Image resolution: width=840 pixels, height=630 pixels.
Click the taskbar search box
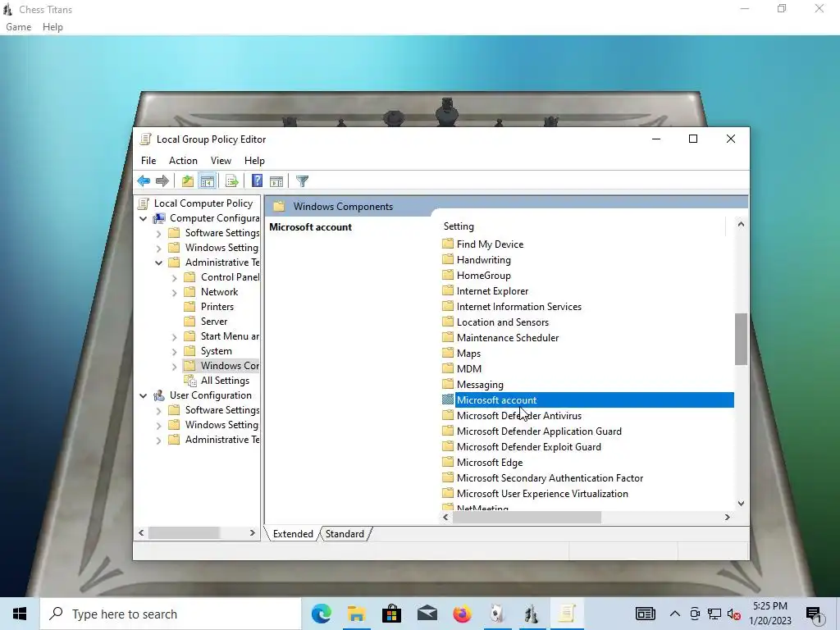(x=171, y=614)
